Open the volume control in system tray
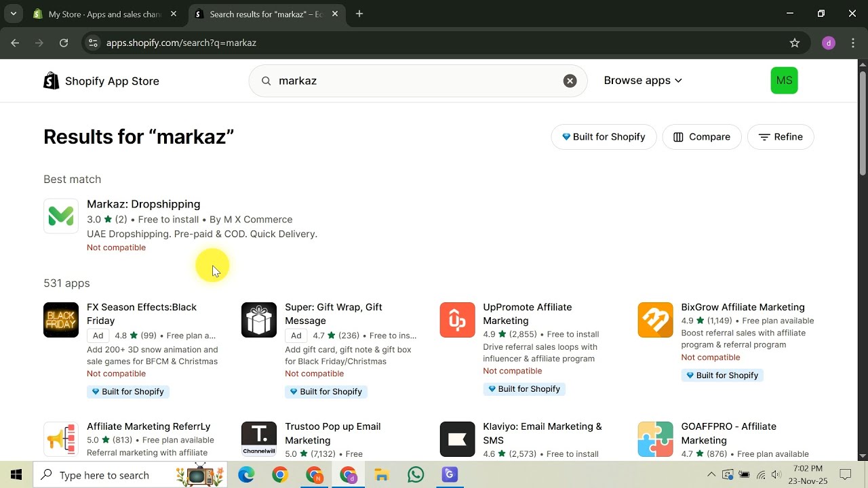The width and height of the screenshot is (868, 488). 776,474
